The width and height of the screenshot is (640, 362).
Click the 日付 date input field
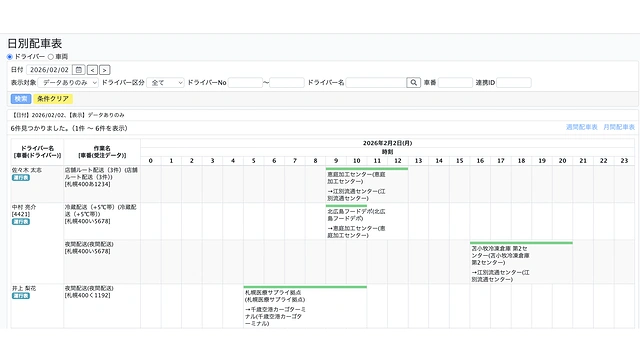click(x=49, y=70)
